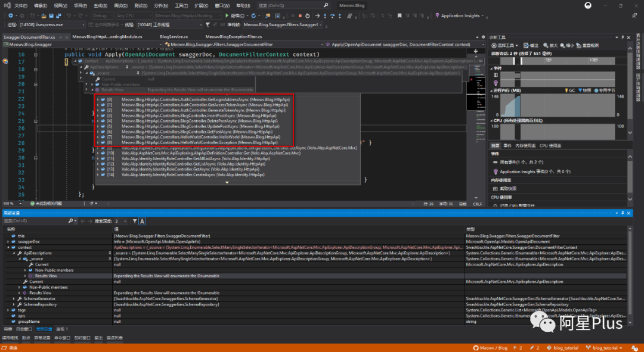Click the hot reload refresh icon
644x352 pixels.
pyautogui.click(x=253, y=15)
